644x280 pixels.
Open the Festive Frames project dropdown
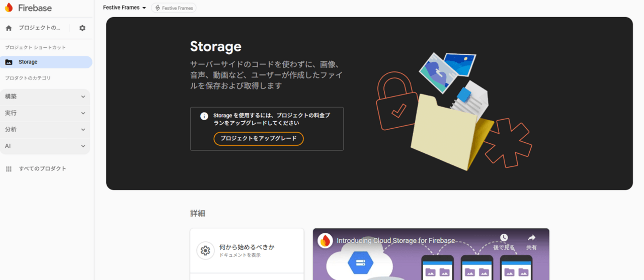coord(125,8)
